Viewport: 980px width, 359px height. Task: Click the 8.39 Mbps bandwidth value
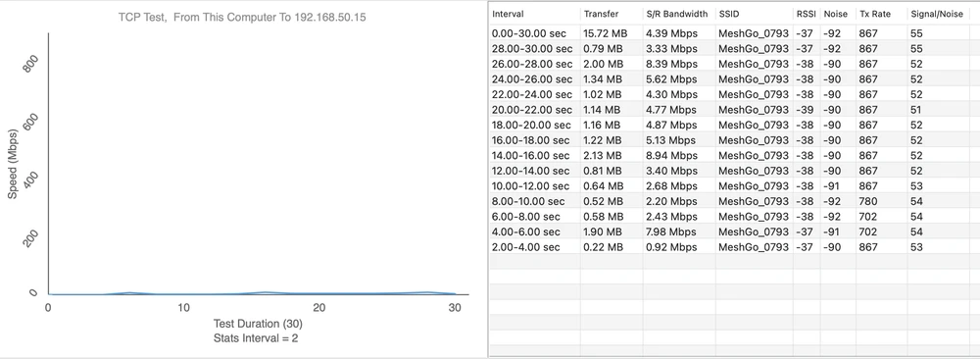point(671,64)
